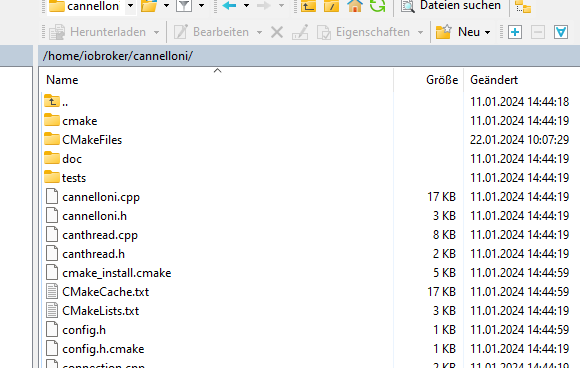
Task: Click the invert selection icon
Action: (561, 32)
